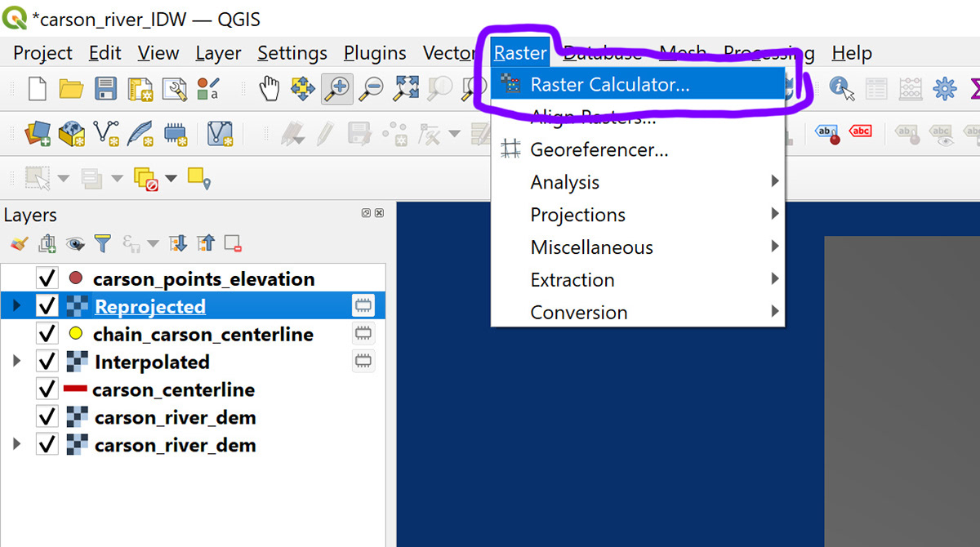Open project using yellow folder icon

click(x=71, y=88)
